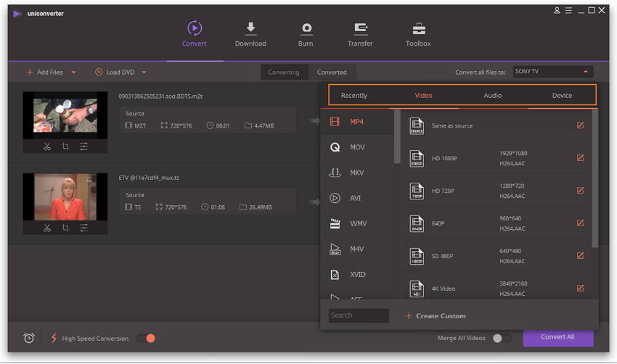This screenshot has height=364, width=617.
Task: Click Create Custom
Action: (436, 316)
